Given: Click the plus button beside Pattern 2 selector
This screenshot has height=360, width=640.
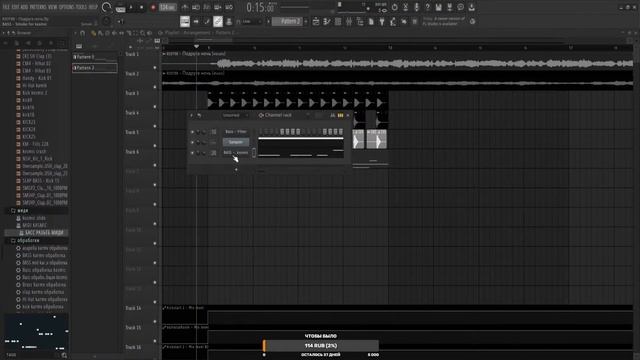Looking at the screenshot, I should pos(306,21).
